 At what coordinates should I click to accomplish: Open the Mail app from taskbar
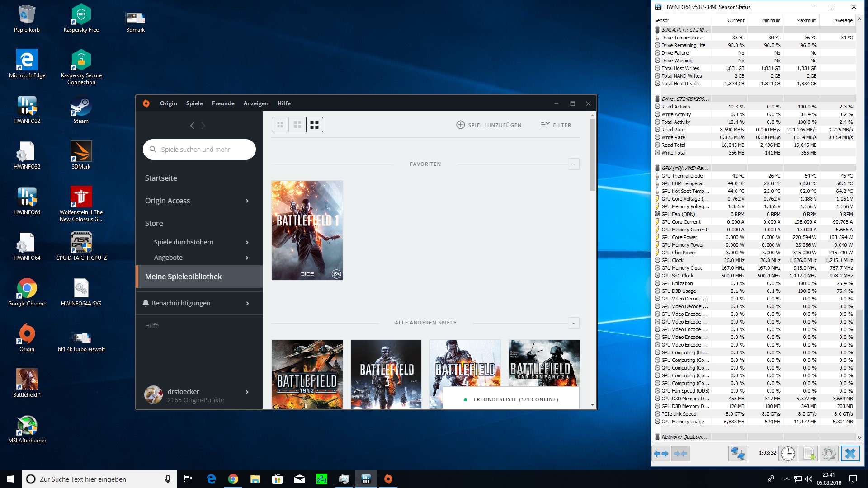click(x=299, y=479)
